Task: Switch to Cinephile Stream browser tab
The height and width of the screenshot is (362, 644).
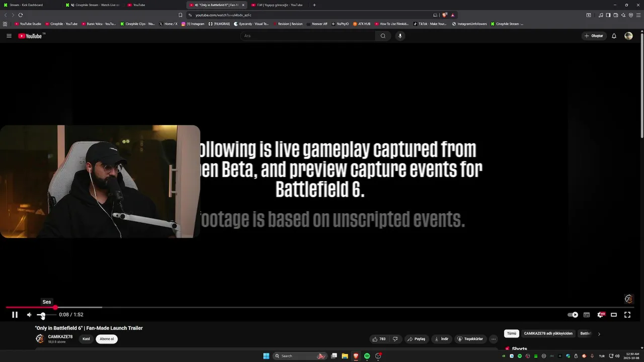Action: click(94, 5)
